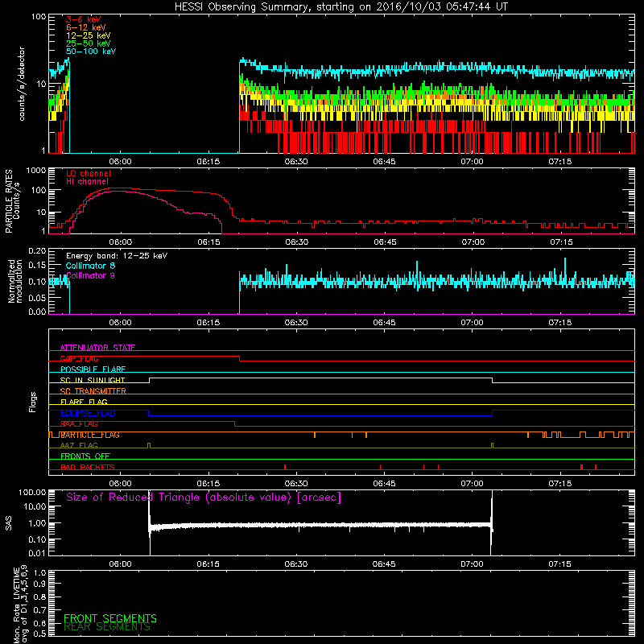Click '07:00' time tick below particle rates panel

pyautogui.click(x=473, y=242)
